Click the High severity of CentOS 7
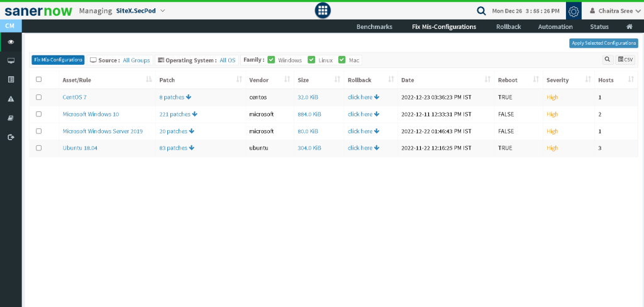The height and width of the screenshot is (307, 644). click(552, 98)
